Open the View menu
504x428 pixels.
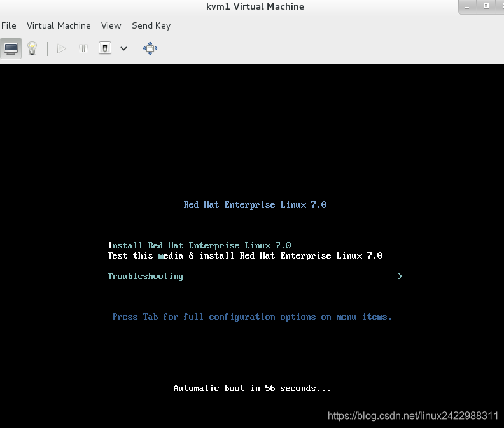(111, 25)
